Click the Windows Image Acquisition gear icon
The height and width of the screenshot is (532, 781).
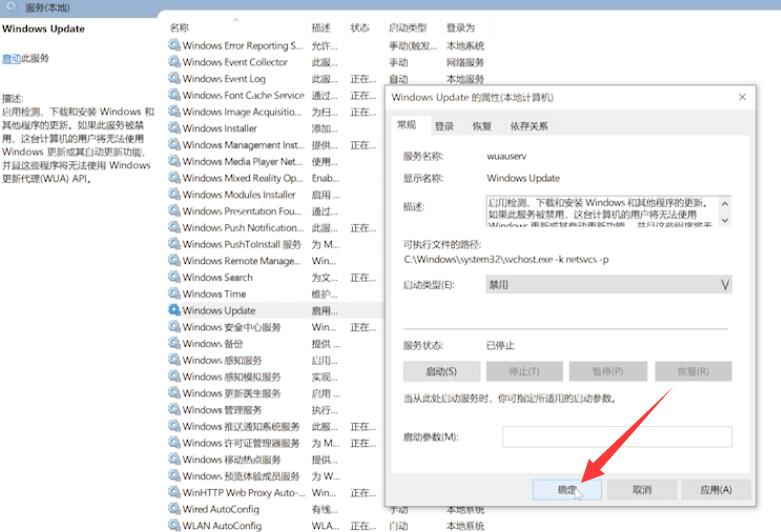click(x=174, y=112)
